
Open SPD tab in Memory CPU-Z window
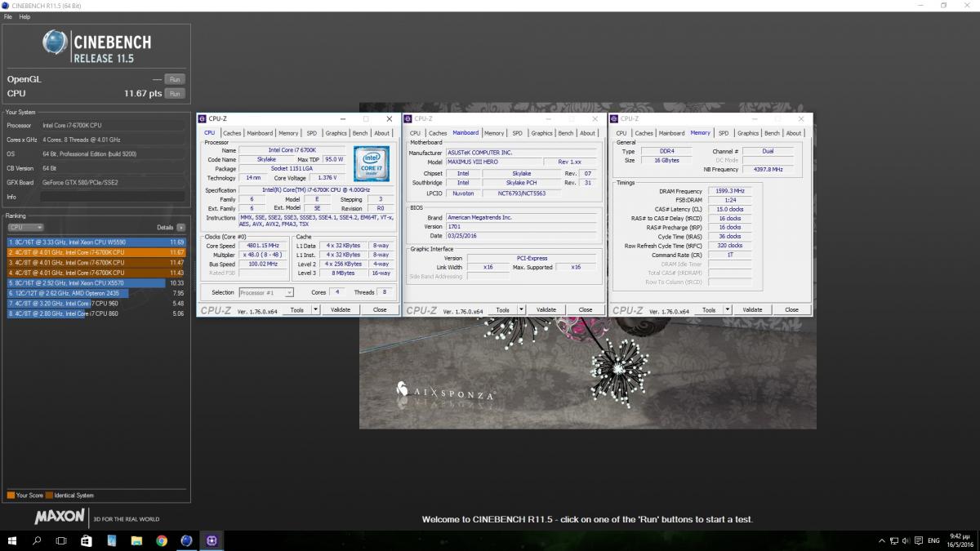coord(723,133)
